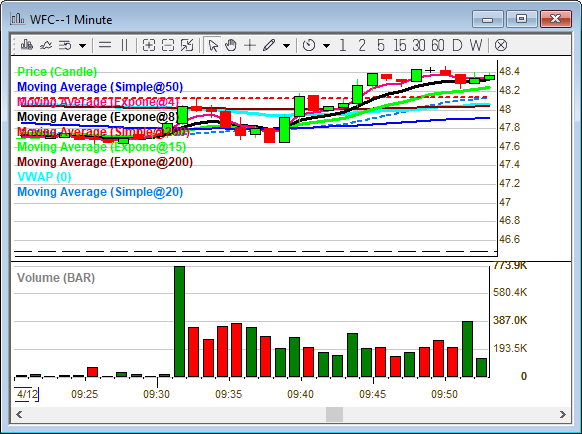Click the fit-to-window zoom icon

click(187, 46)
